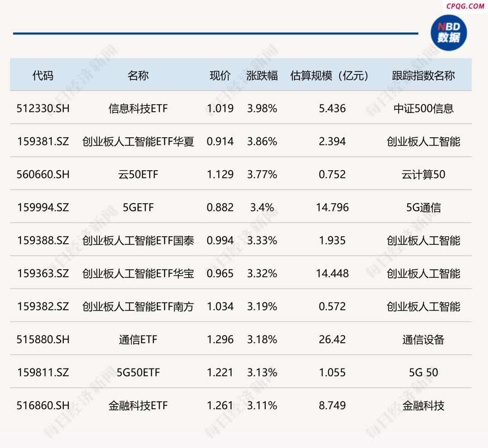Click code 159994.SZ

tap(43, 207)
